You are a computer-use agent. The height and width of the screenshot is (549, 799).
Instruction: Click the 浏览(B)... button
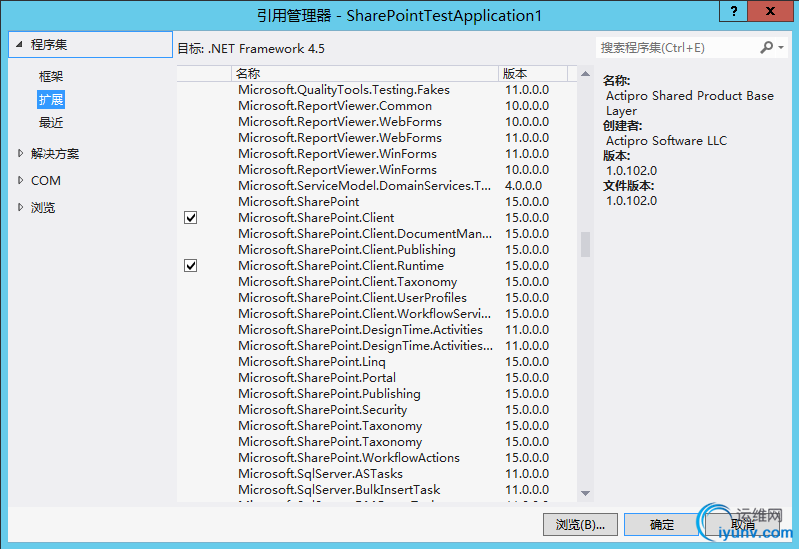tap(580, 525)
